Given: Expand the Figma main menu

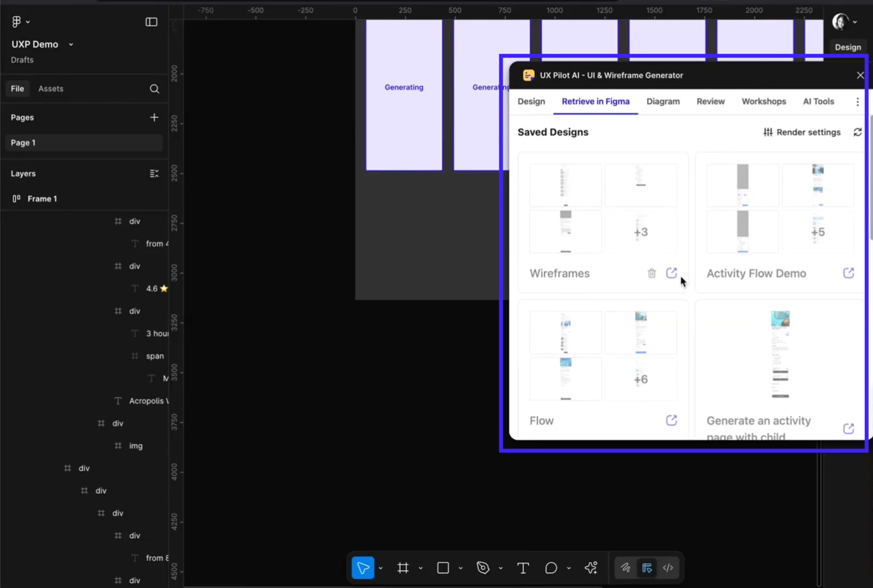Looking at the screenshot, I should 20,21.
